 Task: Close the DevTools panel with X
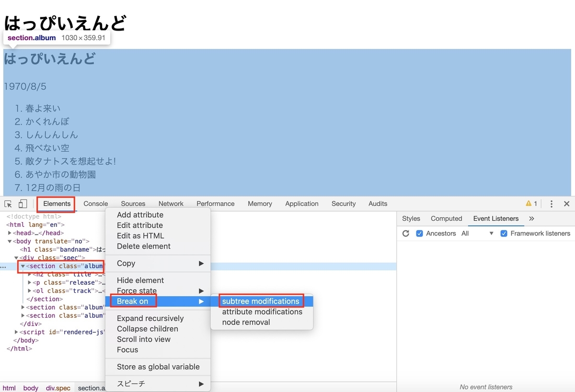point(566,204)
